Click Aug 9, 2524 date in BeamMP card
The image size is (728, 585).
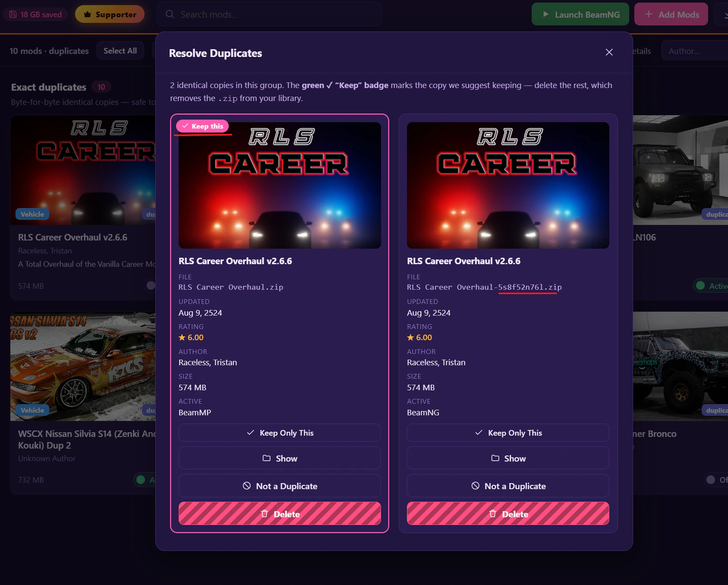(200, 313)
